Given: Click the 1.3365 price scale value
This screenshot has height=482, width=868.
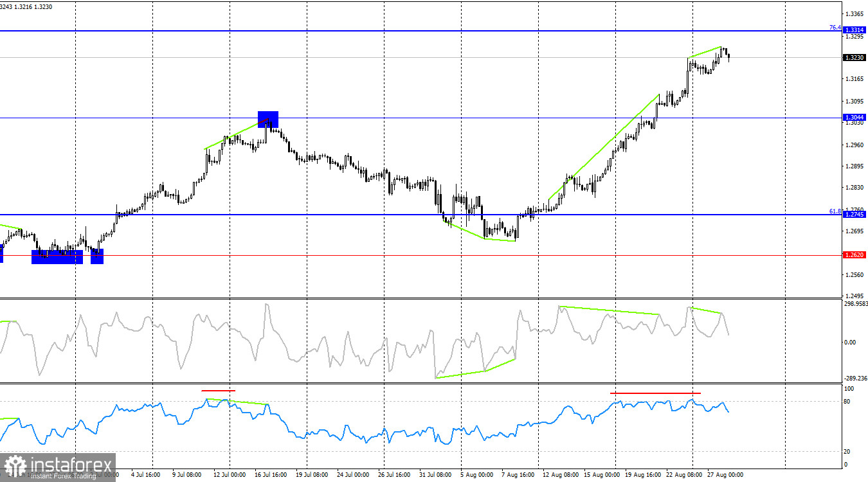Looking at the screenshot, I should coord(854,14).
